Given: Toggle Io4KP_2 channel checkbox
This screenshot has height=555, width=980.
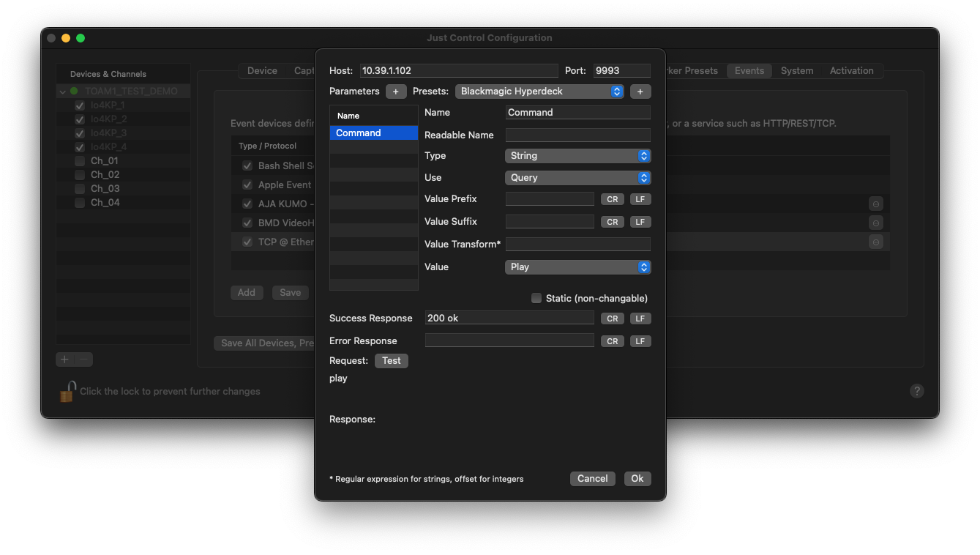Looking at the screenshot, I should [x=80, y=119].
